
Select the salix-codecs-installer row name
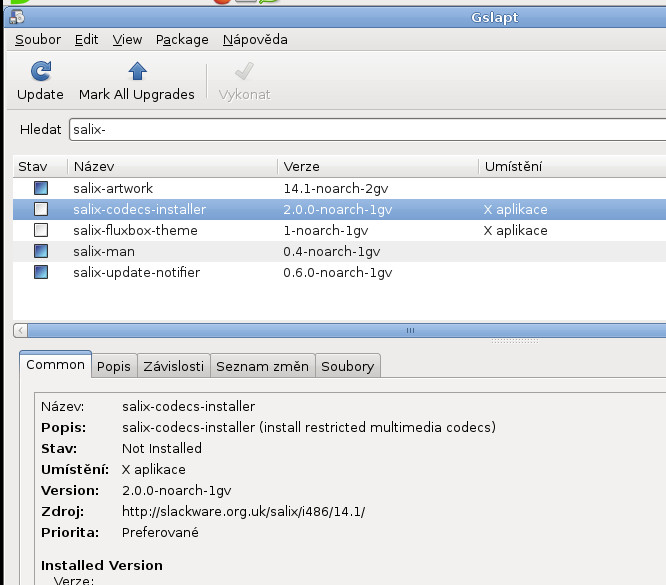coord(139,209)
